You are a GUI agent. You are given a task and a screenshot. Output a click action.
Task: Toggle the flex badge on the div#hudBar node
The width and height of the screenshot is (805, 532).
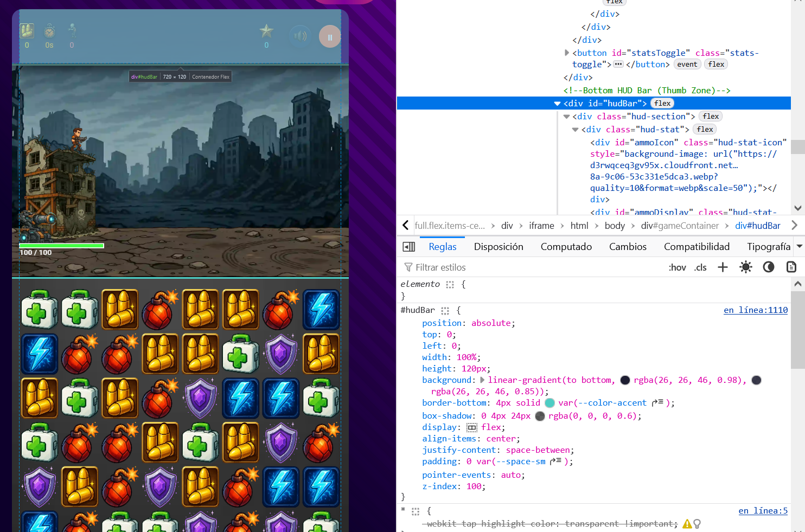(x=662, y=103)
